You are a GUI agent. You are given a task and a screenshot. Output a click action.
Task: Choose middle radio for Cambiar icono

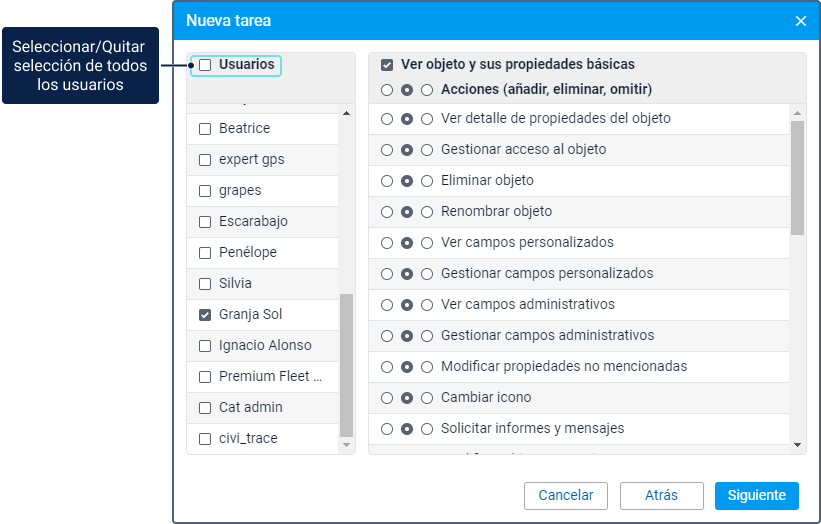coord(407,398)
